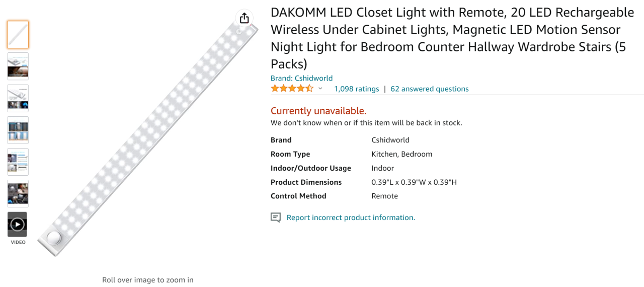Expand the rating breakdown chevron
Image resolution: width=644 pixels, height=287 pixels.
[320, 89]
